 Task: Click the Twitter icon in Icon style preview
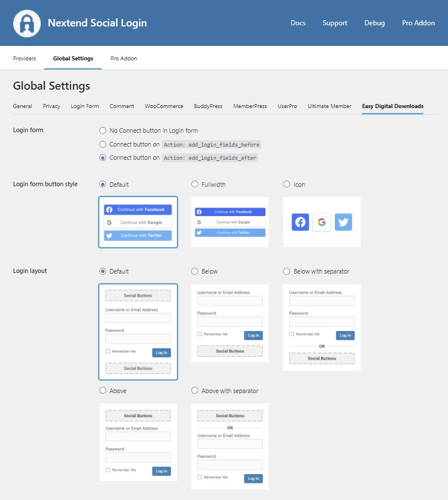tap(343, 222)
